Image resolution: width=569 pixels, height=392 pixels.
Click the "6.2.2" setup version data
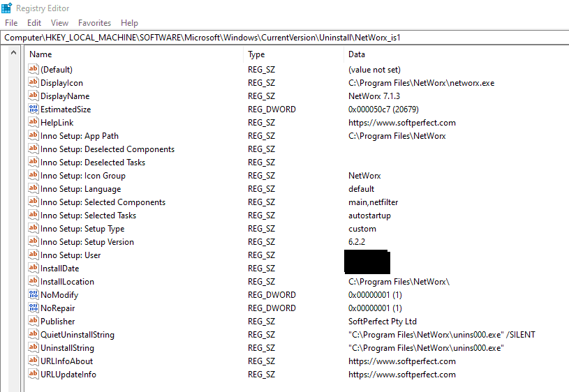point(357,242)
